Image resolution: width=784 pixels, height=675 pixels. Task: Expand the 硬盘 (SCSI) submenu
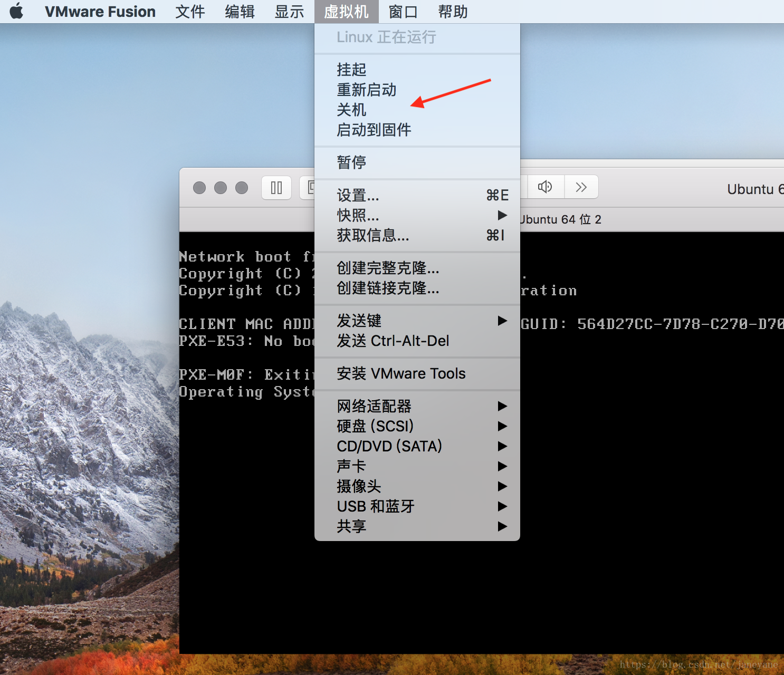[417, 426]
